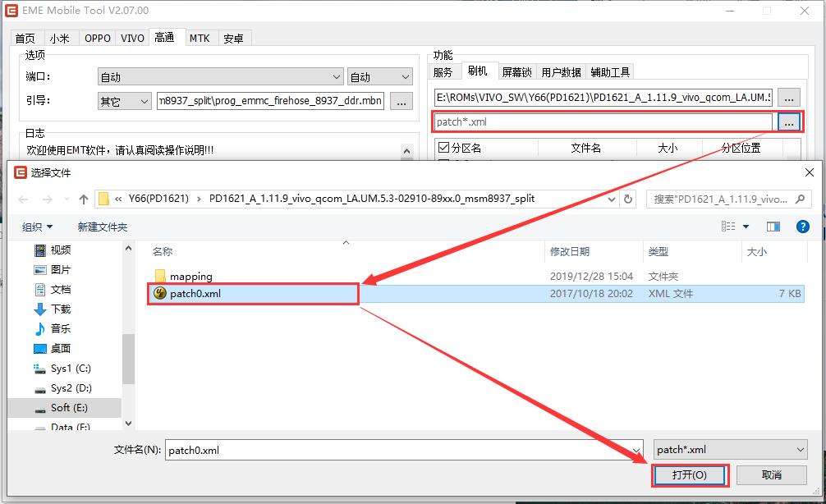This screenshot has height=504, width=826.
Task: Click the refresh button beside address bar
Action: 628,199
